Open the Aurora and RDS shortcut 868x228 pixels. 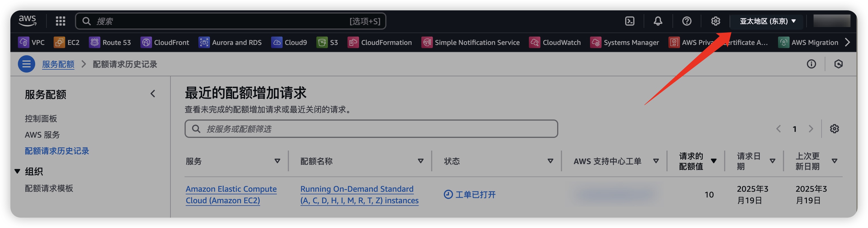point(230,42)
